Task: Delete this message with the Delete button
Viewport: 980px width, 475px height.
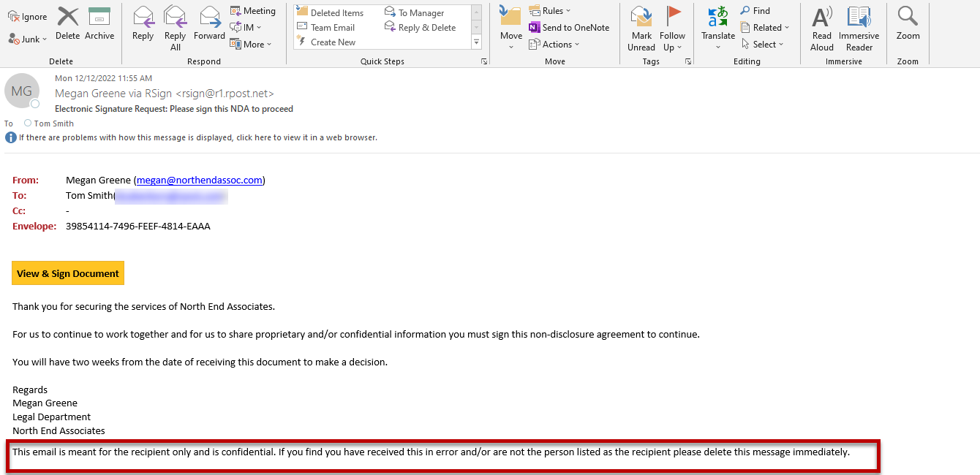Action: click(67, 24)
